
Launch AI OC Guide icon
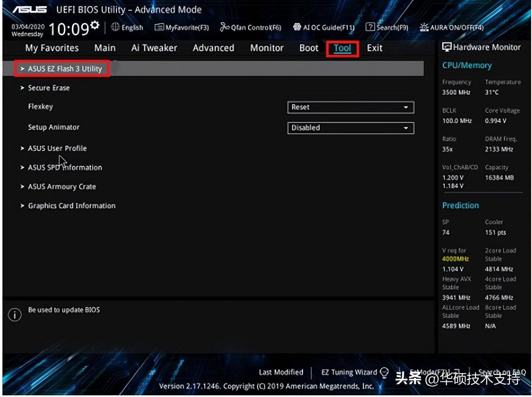pyautogui.click(x=297, y=27)
